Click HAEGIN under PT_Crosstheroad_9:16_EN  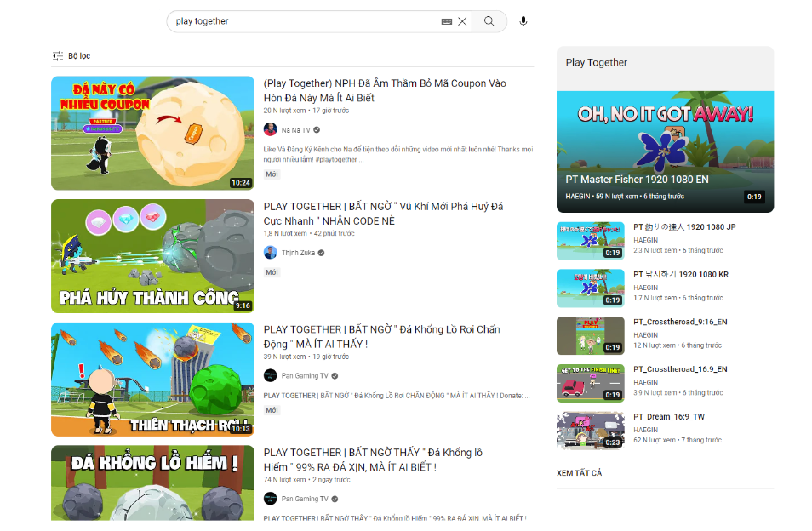pos(645,334)
